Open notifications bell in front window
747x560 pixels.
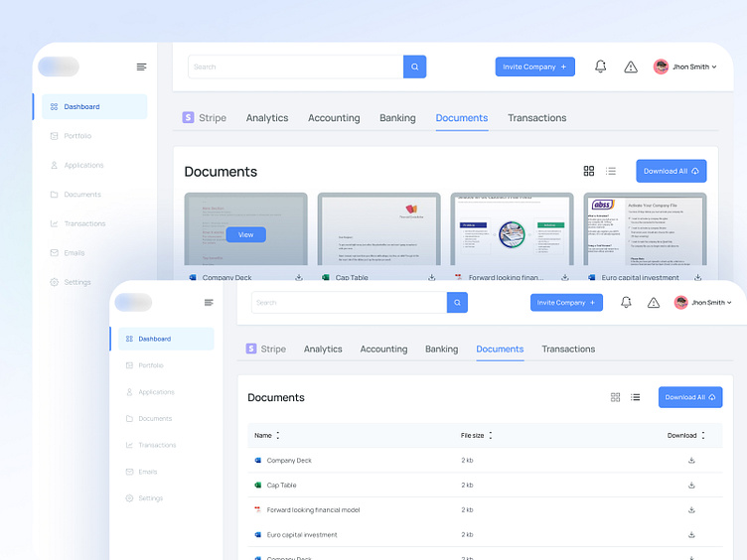(626, 303)
